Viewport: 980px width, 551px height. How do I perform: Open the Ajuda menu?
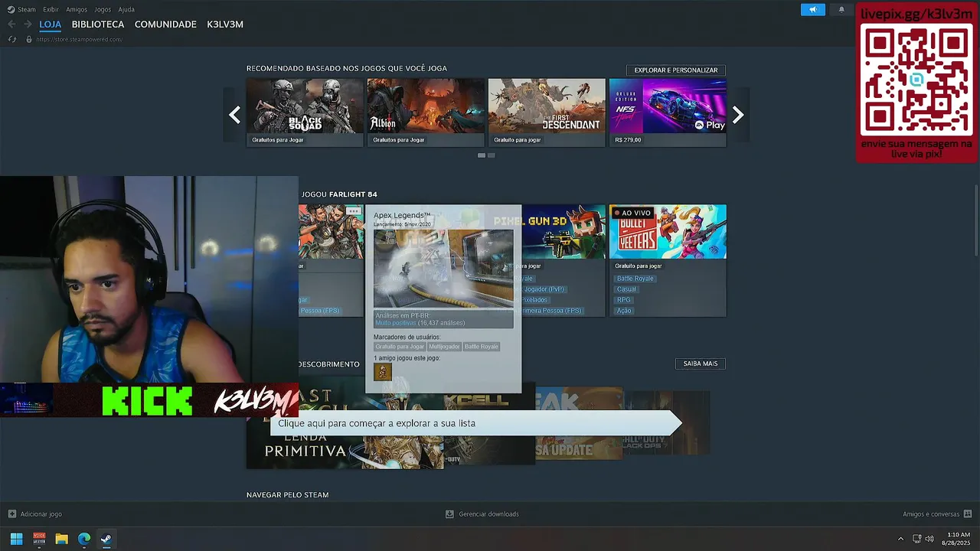click(x=126, y=9)
